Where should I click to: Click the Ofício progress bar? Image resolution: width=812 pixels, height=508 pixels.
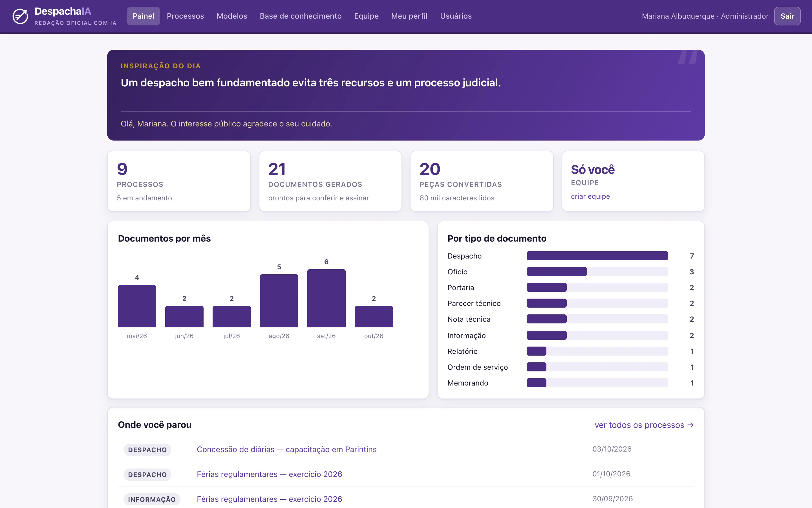click(x=597, y=272)
